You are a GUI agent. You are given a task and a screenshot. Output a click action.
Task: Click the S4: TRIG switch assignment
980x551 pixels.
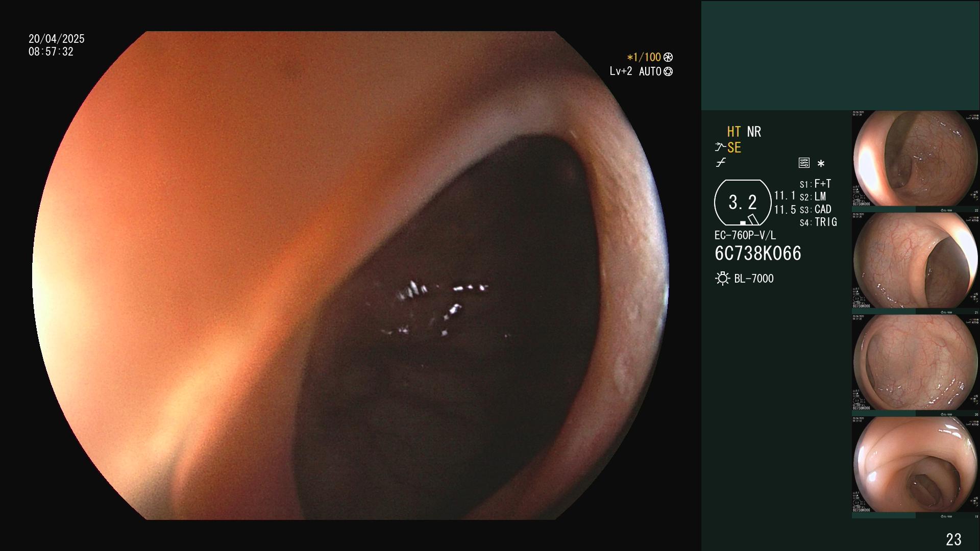(x=818, y=222)
